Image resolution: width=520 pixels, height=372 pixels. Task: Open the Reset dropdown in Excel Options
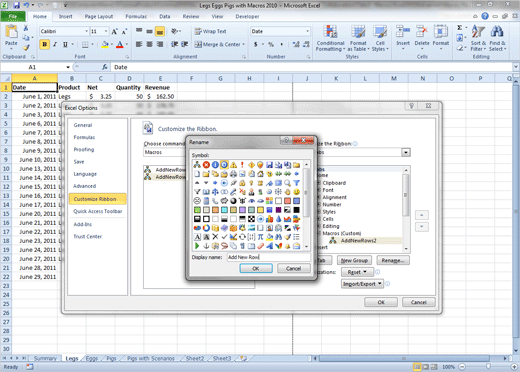[x=357, y=272]
